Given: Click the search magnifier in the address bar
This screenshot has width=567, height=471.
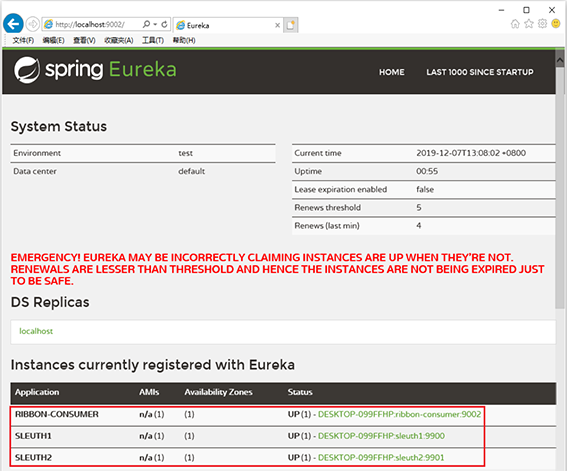Looking at the screenshot, I should [x=146, y=24].
